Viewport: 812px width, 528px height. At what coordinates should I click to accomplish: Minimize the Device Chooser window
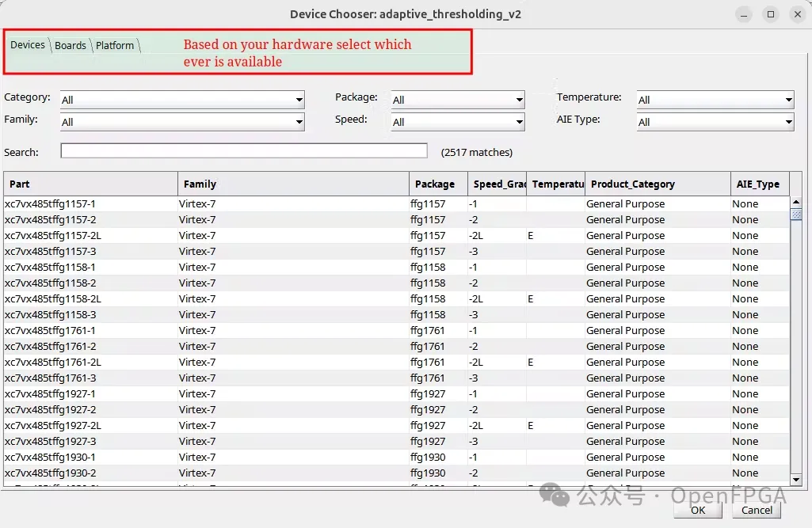(x=744, y=14)
